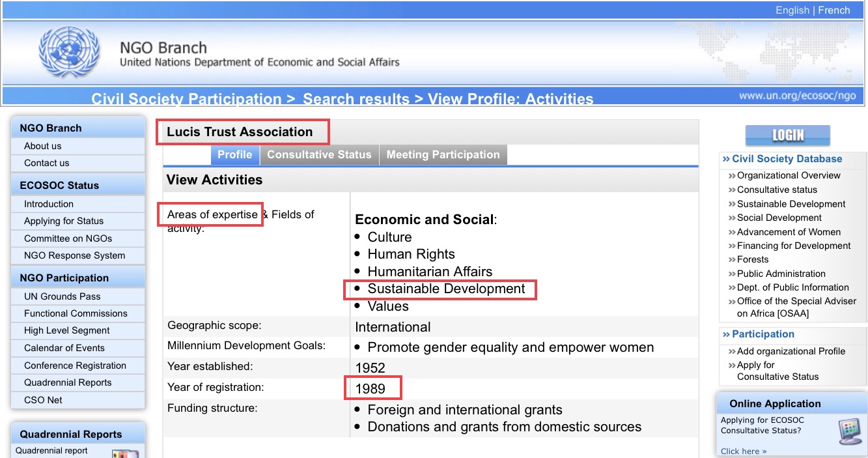Click the Online Application panel header
Screen dimensions: 868x458
click(x=791, y=403)
